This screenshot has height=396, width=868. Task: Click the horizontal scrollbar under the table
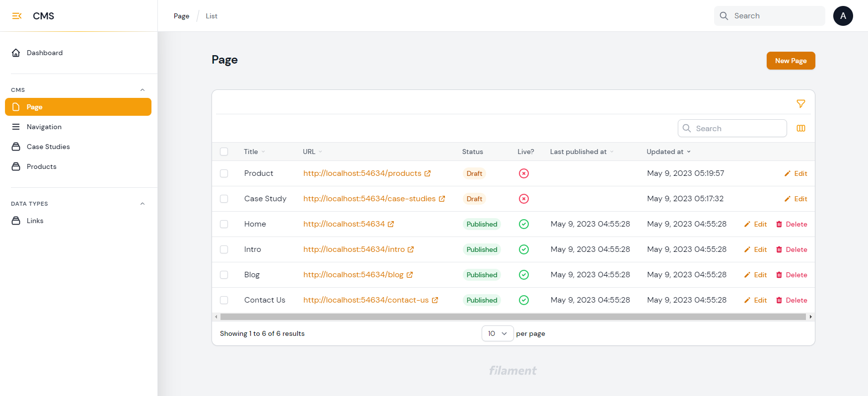pyautogui.click(x=513, y=317)
